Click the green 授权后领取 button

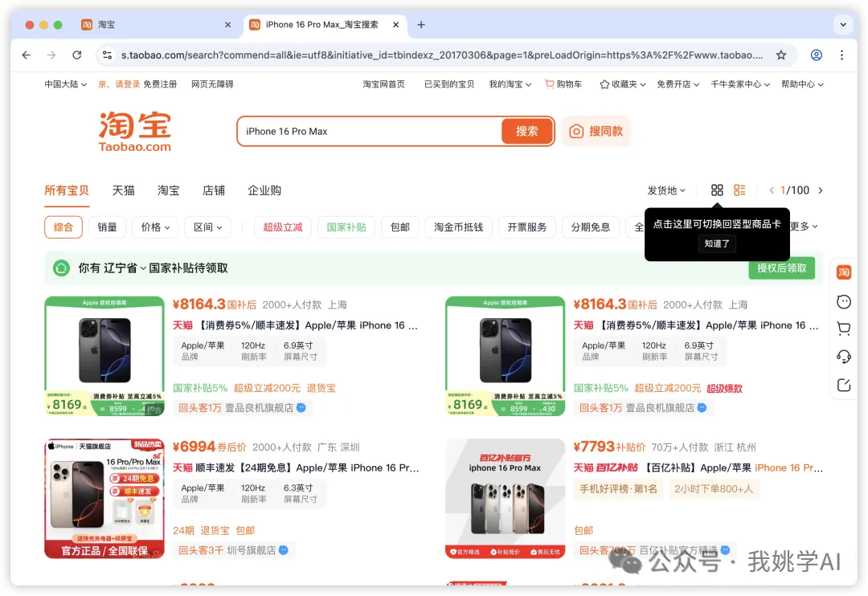[782, 268]
